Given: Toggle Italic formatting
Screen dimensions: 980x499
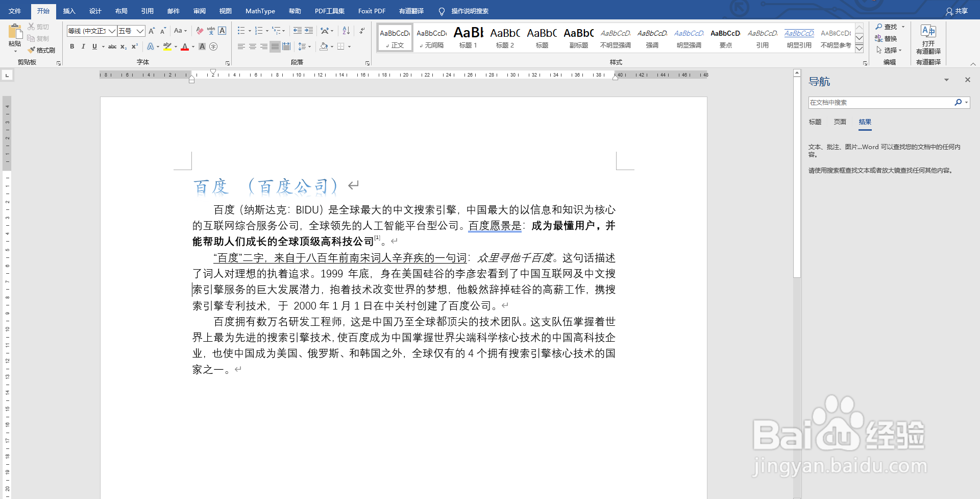Looking at the screenshot, I should click(83, 46).
